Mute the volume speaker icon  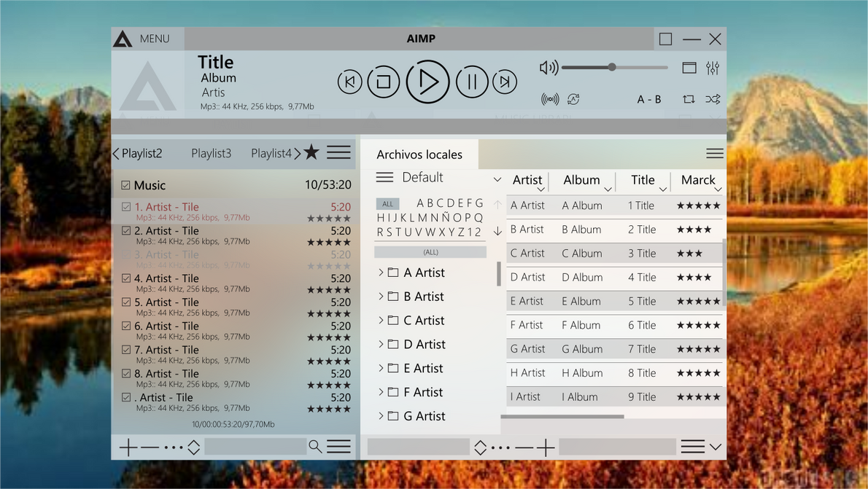(x=549, y=68)
